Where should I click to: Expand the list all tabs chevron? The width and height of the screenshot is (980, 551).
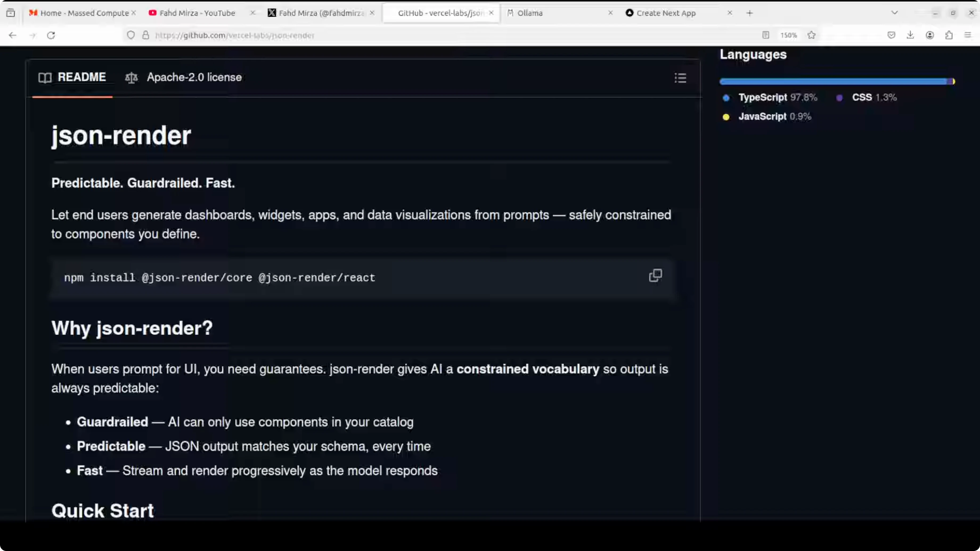[895, 13]
